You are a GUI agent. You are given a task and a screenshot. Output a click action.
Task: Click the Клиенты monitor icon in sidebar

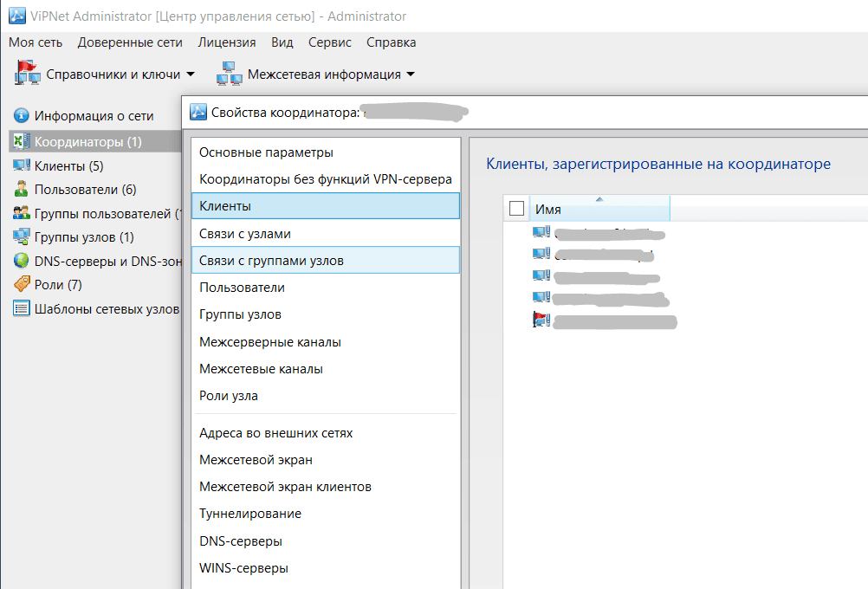tap(22, 165)
